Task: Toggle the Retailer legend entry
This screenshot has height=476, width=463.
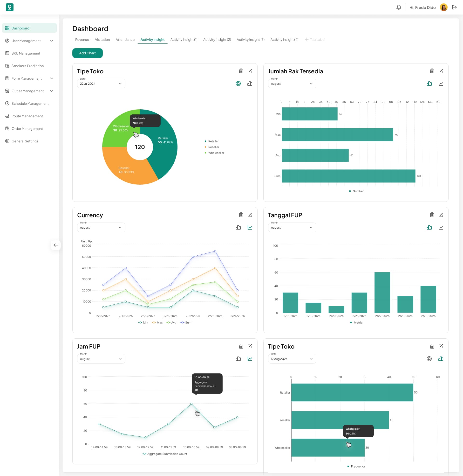Action: point(212,141)
